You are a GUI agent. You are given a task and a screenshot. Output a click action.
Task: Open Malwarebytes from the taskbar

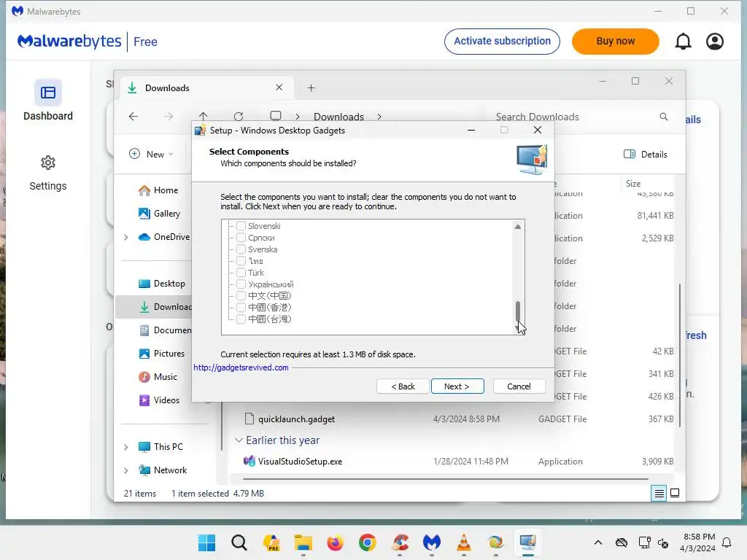[x=432, y=542]
